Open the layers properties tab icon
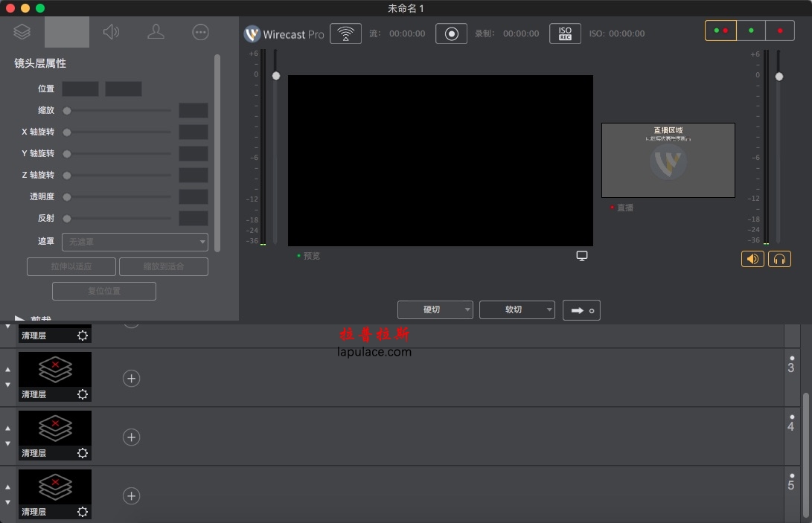 22,32
